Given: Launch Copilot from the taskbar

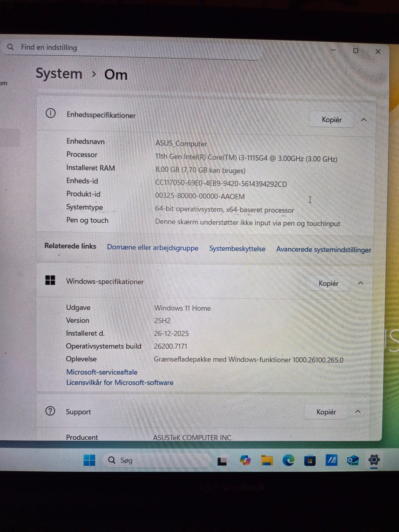Looking at the screenshot, I should [245, 460].
